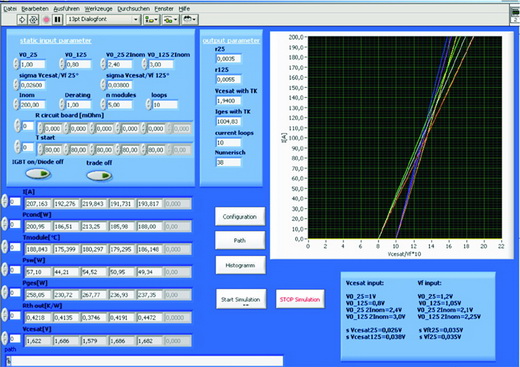Screen dimensions: 520x367
Task: Open the Datei menu
Action: (10, 9)
